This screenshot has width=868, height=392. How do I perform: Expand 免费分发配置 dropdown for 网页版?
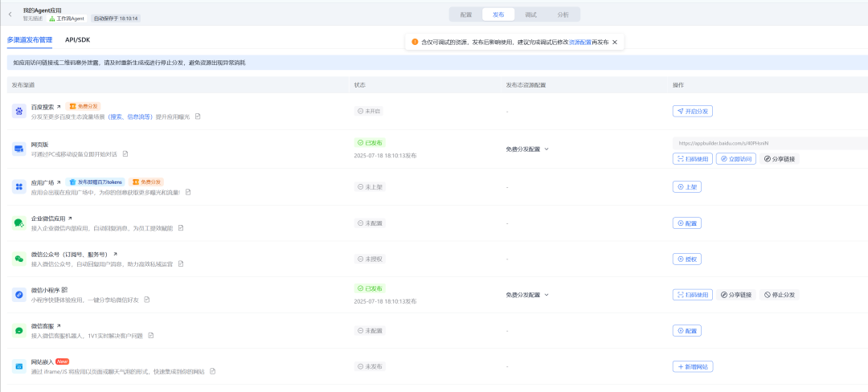547,149
